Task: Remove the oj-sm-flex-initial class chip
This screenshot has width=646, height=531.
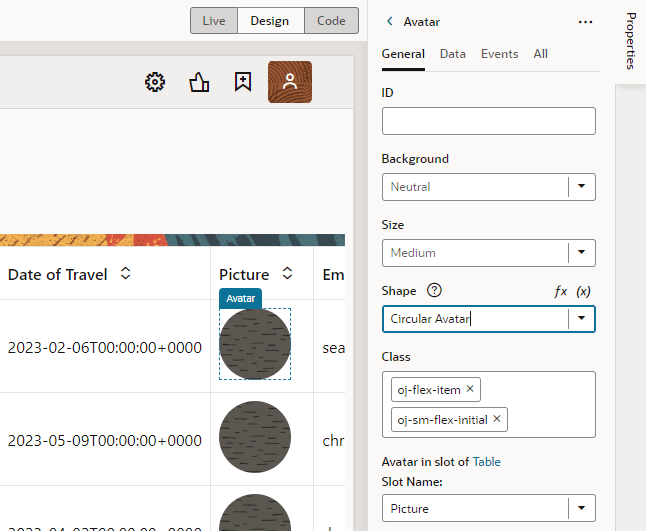Action: click(x=497, y=419)
